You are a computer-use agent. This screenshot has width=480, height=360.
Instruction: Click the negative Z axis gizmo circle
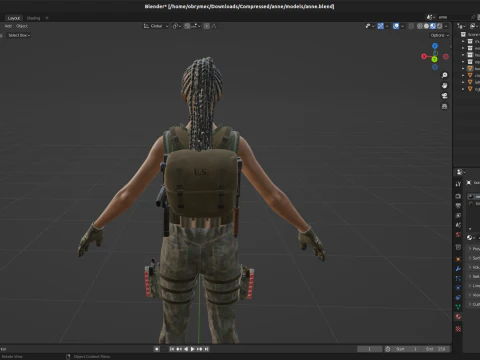[435, 67]
